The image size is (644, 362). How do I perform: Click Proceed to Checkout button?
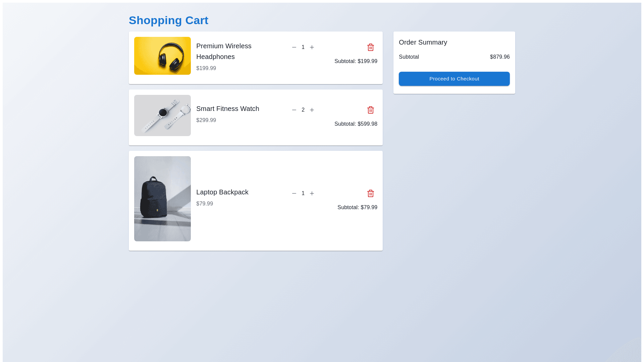[x=454, y=79]
